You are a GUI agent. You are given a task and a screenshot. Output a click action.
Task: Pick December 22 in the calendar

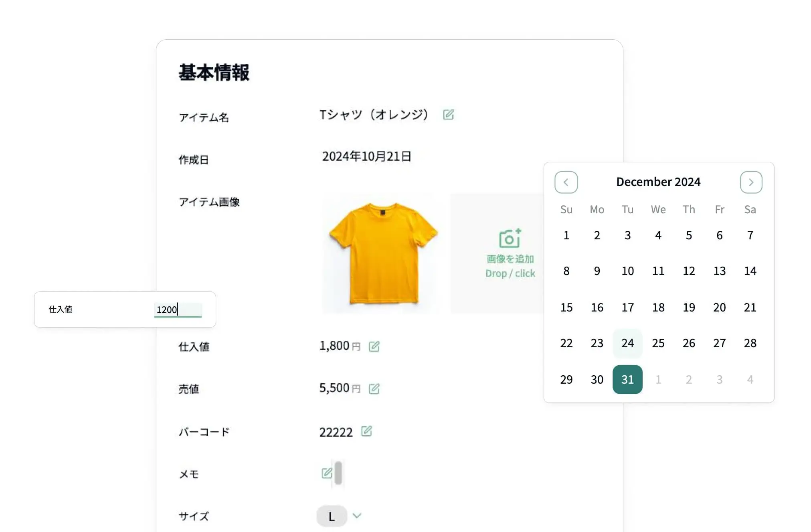point(566,343)
